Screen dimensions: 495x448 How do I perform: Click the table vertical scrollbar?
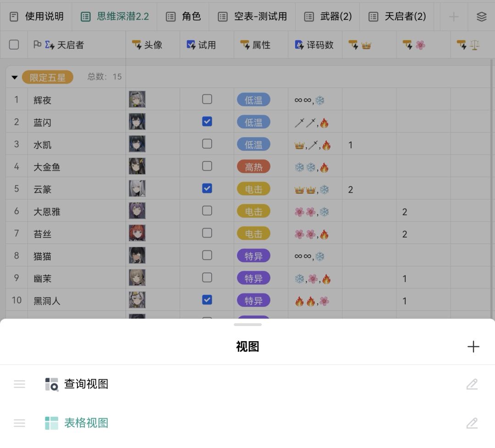(x=492, y=189)
